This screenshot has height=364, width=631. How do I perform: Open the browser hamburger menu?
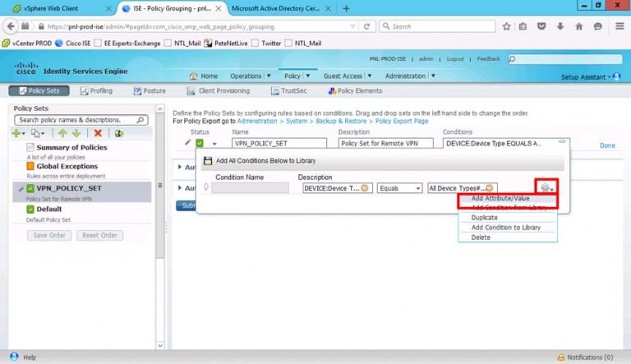pos(619,26)
